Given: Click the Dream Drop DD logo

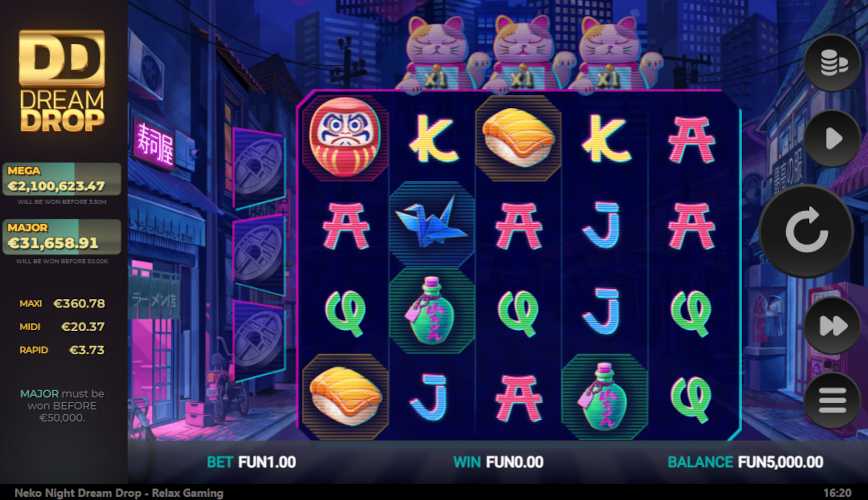Looking at the screenshot, I should pos(62,81).
